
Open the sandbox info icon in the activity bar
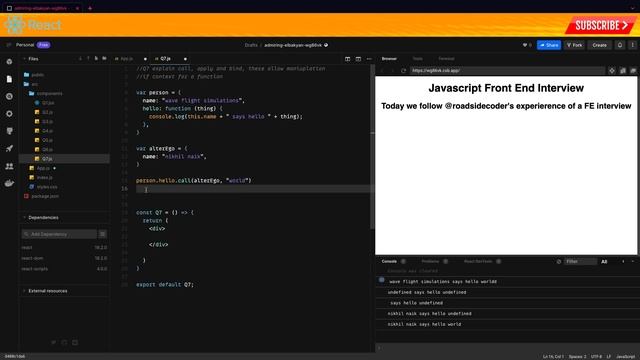pyautogui.click(x=9, y=62)
